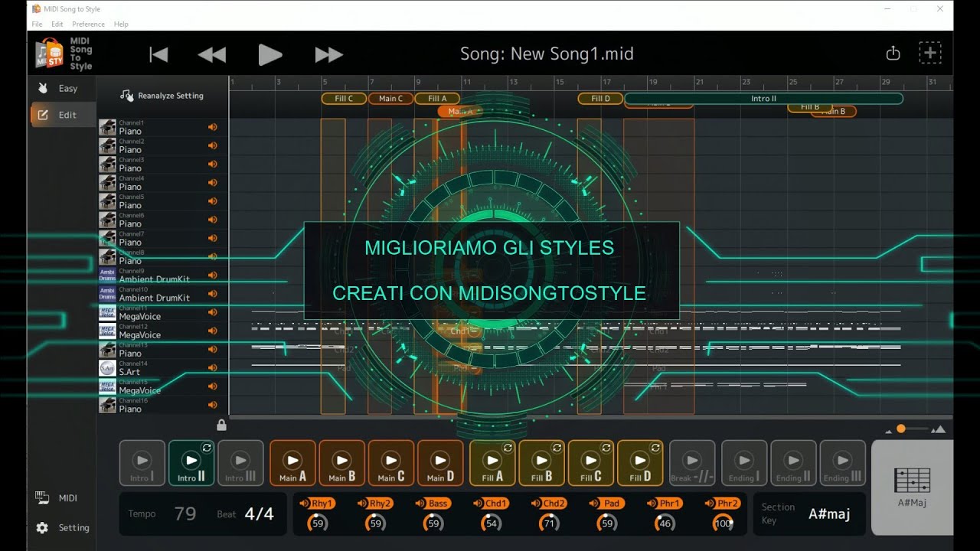Play the Main C section
This screenshot has height=551, width=980.
390,463
